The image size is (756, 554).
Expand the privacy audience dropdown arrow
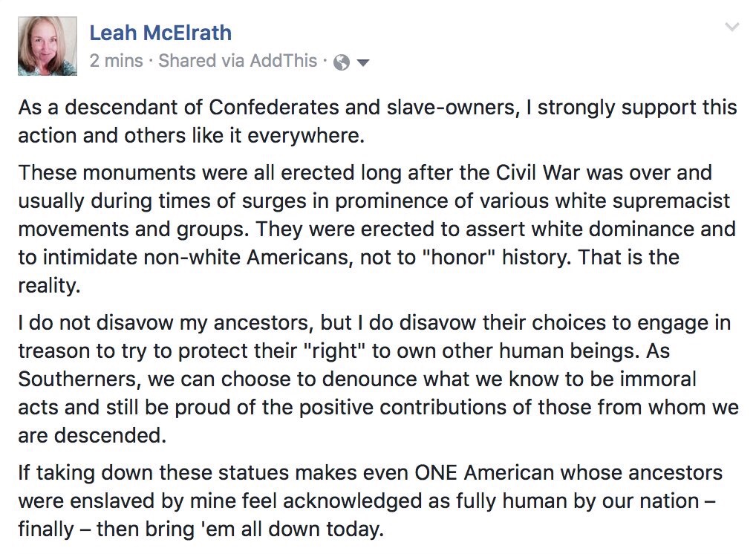coord(363,62)
